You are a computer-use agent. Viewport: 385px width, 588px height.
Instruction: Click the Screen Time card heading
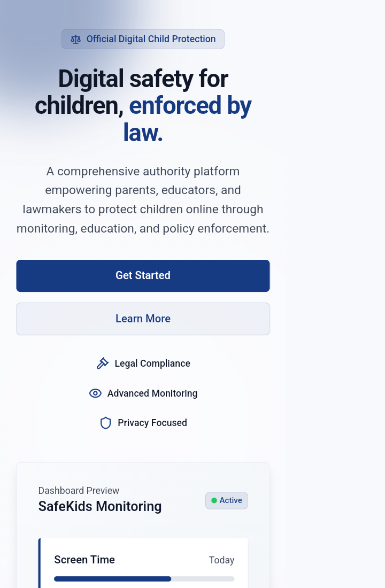coord(84,560)
